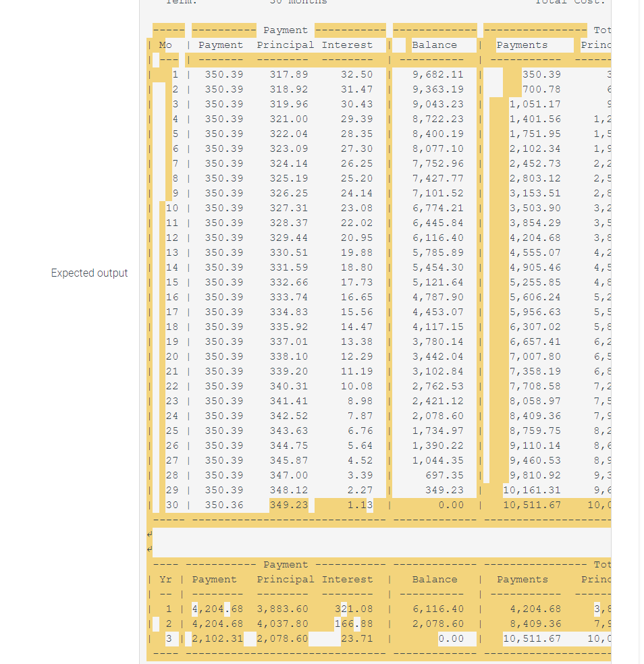This screenshot has width=644, height=664.
Task: Click total payments 6,657.41
Action: 535,341
